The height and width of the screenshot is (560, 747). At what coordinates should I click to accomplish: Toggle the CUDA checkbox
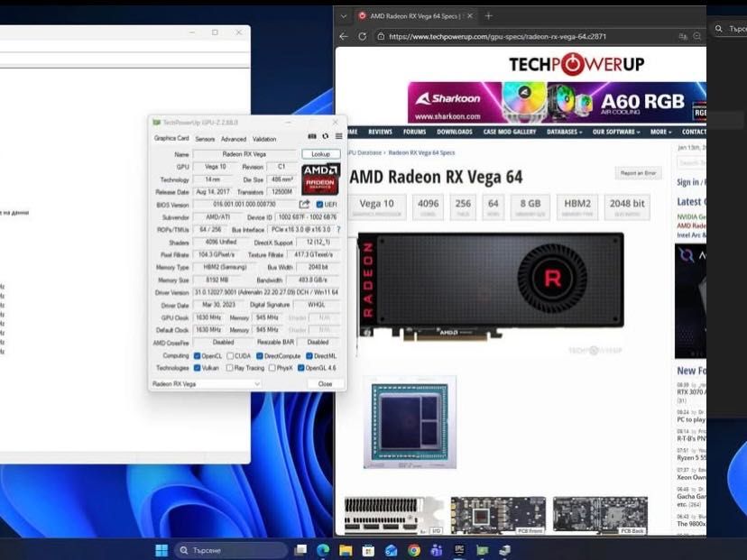coord(230,355)
